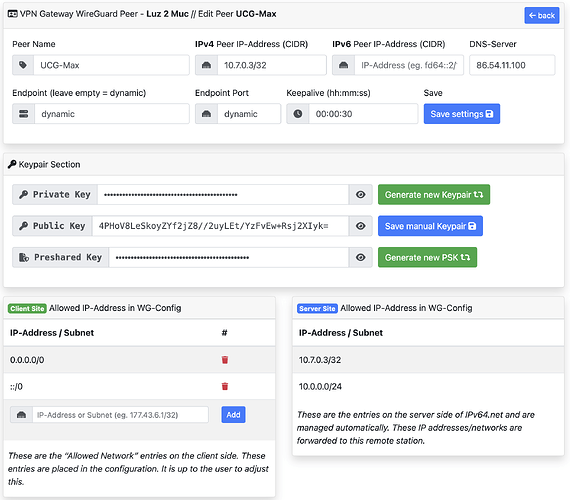Click the network icon beside IPv6 Peer address
The image size is (570, 500).
pyautogui.click(x=344, y=65)
